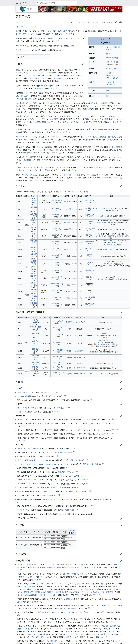
Task: Click the Japan flag icon in infobox
Action: [x=107, y=47]
